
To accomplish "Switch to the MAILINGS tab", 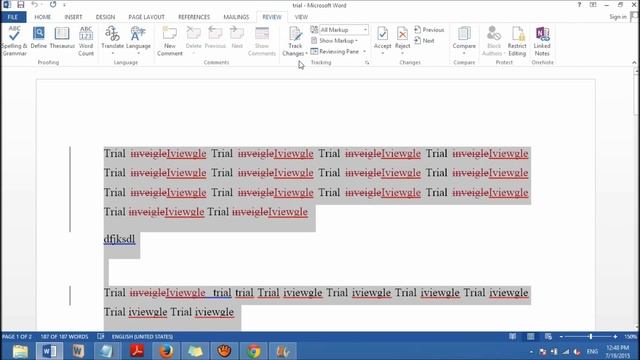I will tap(236, 17).
